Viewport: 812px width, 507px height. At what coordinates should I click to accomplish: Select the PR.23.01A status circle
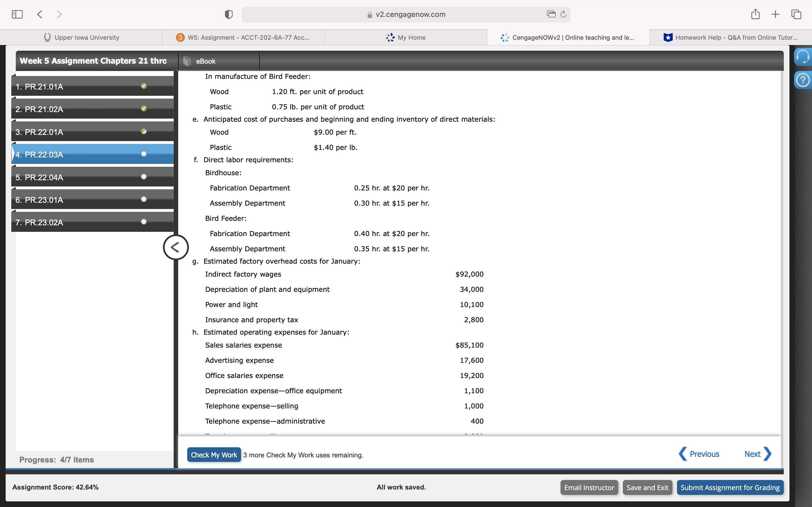144,199
